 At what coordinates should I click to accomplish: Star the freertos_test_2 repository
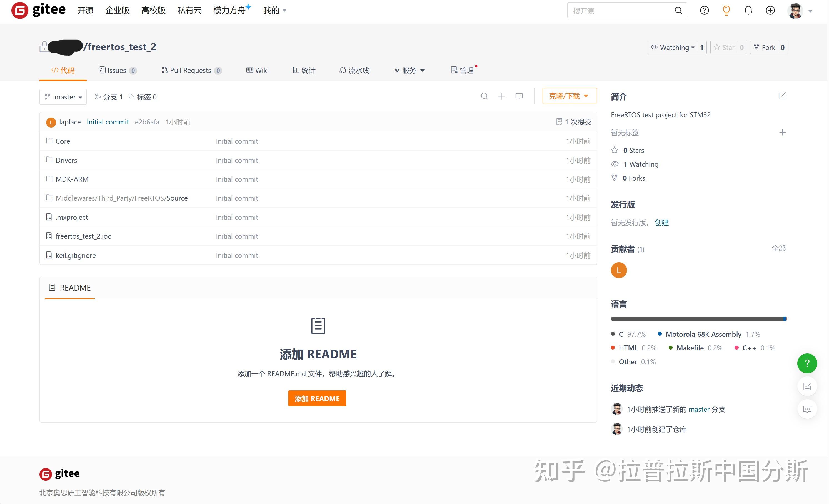point(725,47)
